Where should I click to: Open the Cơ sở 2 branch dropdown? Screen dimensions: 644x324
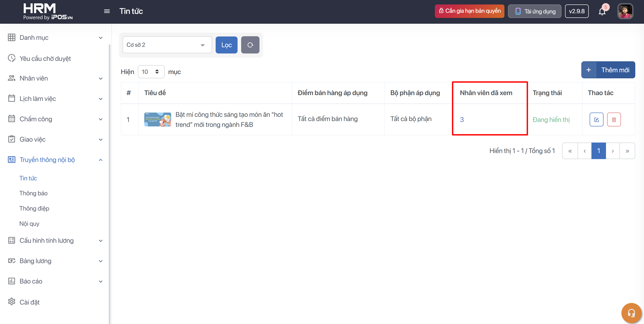coord(167,45)
